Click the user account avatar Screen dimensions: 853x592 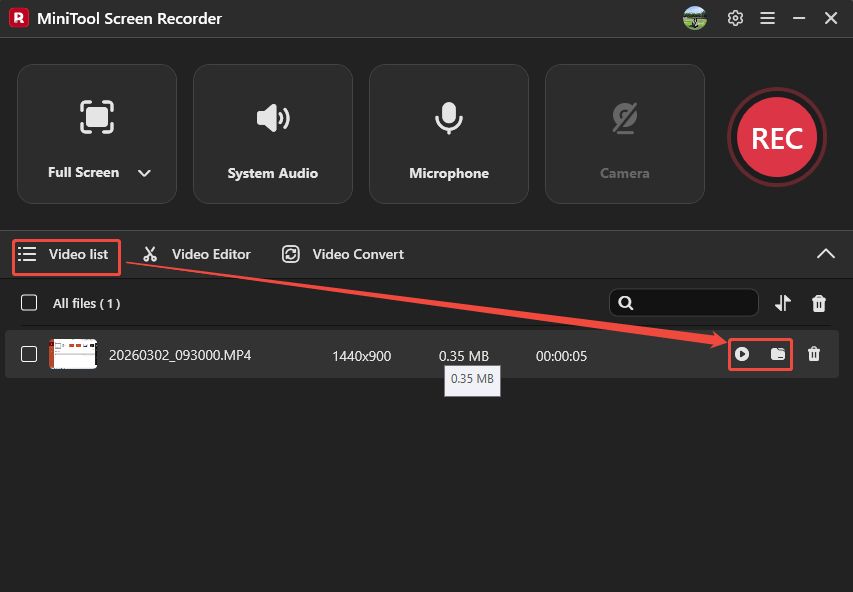pos(694,18)
